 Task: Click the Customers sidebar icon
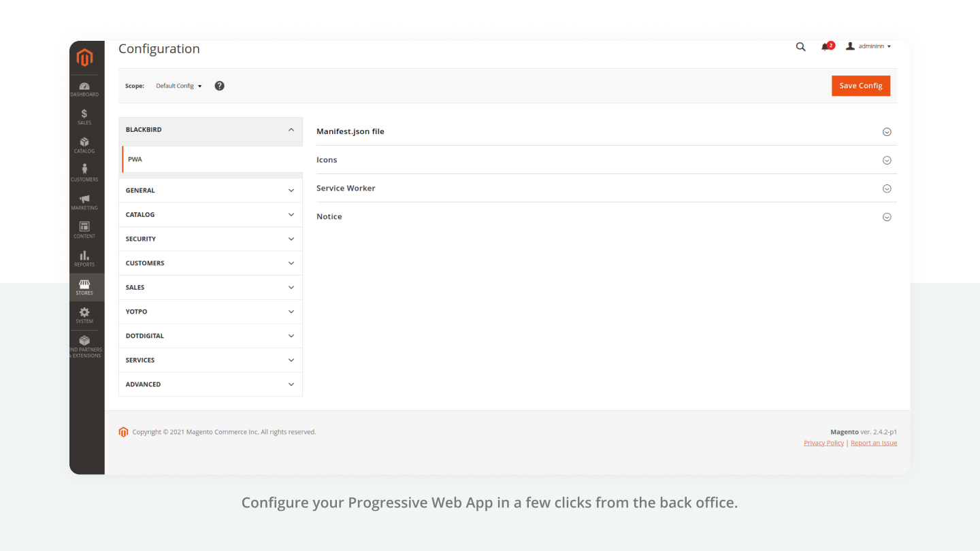pos(84,173)
